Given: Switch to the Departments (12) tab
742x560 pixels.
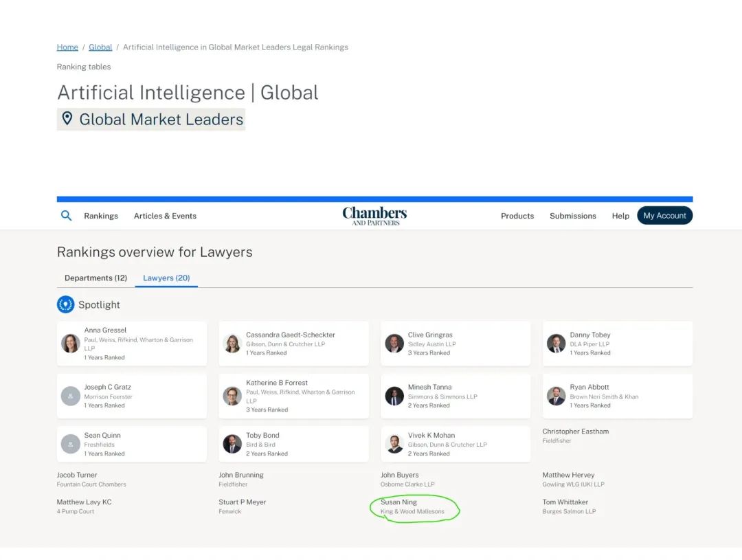Looking at the screenshot, I should (x=95, y=278).
